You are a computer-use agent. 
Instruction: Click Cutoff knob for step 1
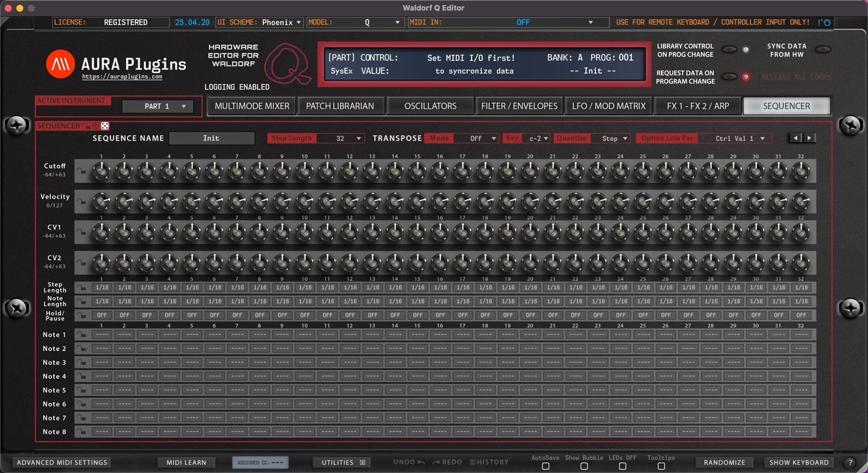(101, 171)
